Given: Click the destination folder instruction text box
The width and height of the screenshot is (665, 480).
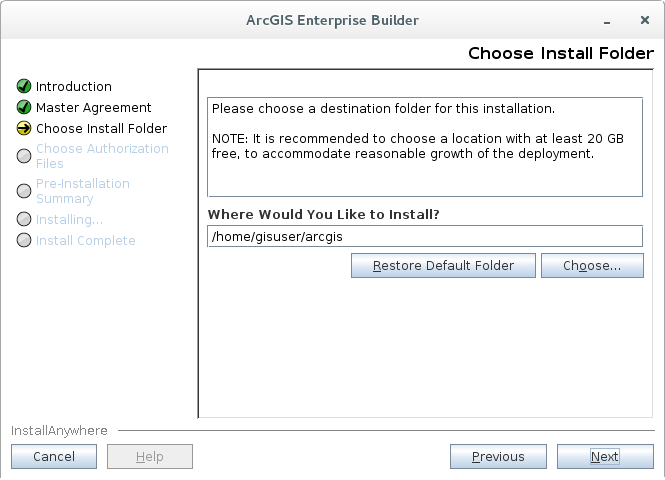Looking at the screenshot, I should click(x=424, y=147).
